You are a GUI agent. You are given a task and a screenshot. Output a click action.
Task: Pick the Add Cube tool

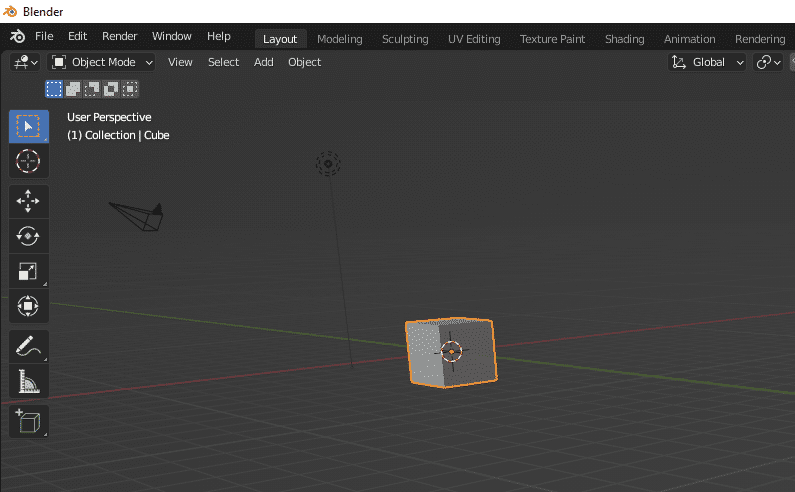(28, 420)
